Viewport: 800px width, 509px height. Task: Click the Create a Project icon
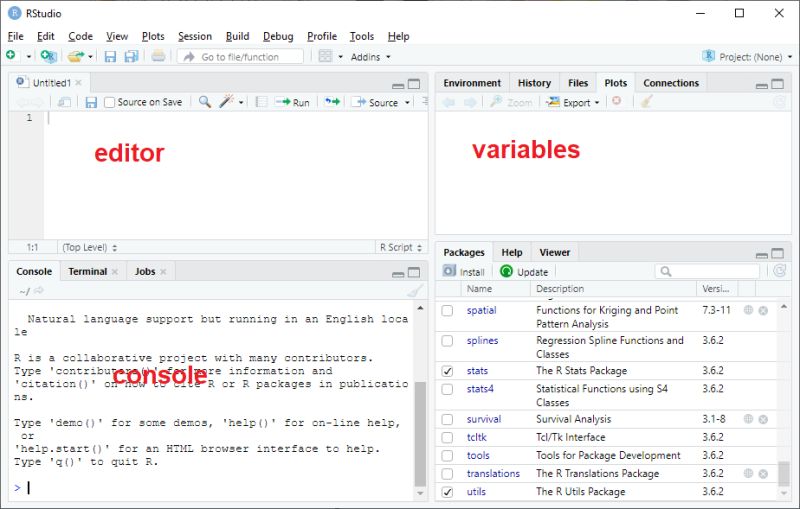(48, 56)
